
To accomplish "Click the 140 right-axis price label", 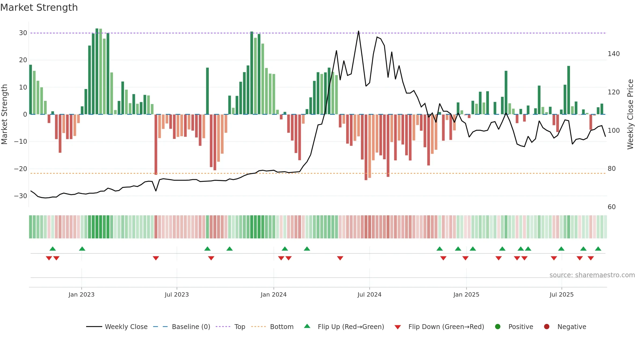I will (614, 54).
